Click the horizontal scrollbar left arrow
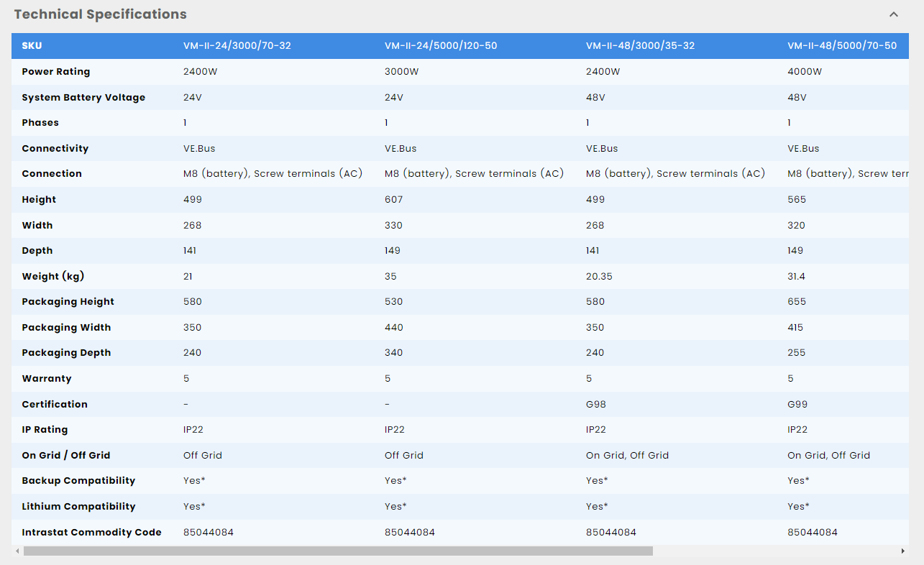924x565 pixels. (x=16, y=551)
